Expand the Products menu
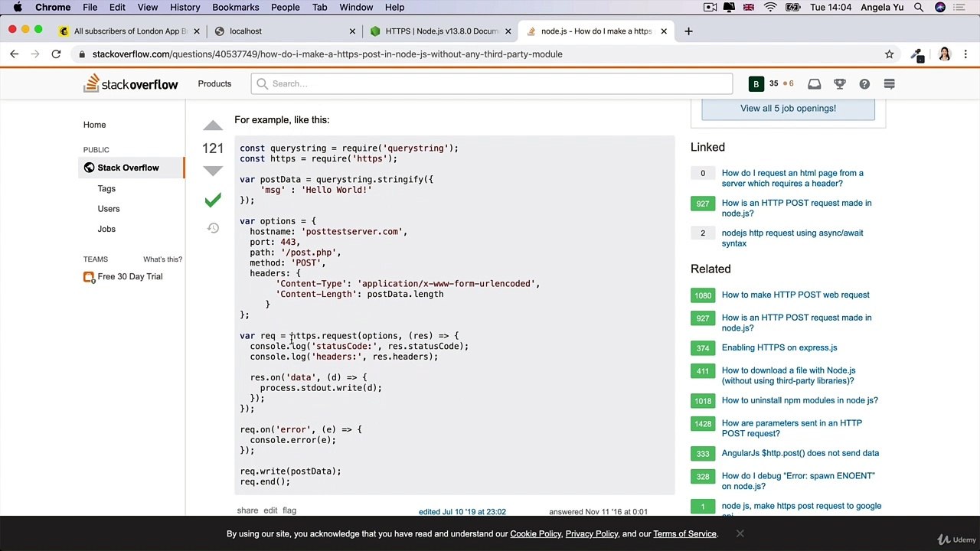The image size is (980, 551). coord(214,83)
